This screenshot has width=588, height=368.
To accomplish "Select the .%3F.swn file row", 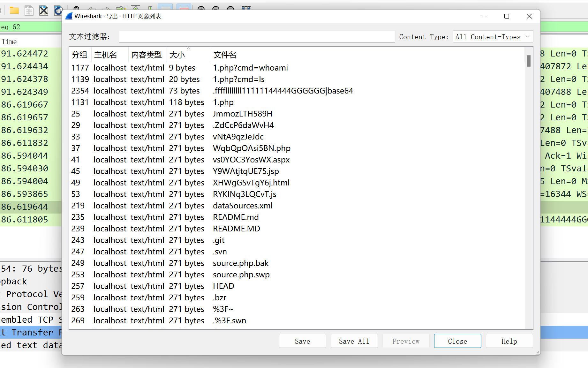I will (297, 320).
